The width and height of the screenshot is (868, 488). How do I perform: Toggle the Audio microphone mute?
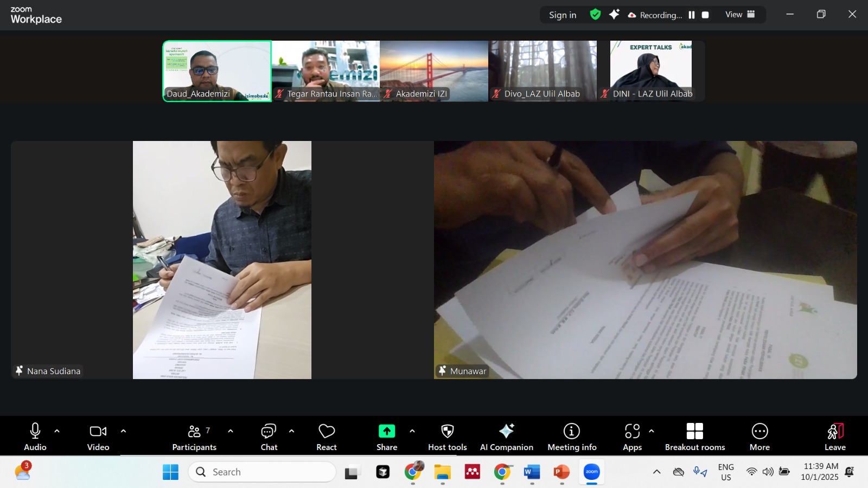(35, 432)
